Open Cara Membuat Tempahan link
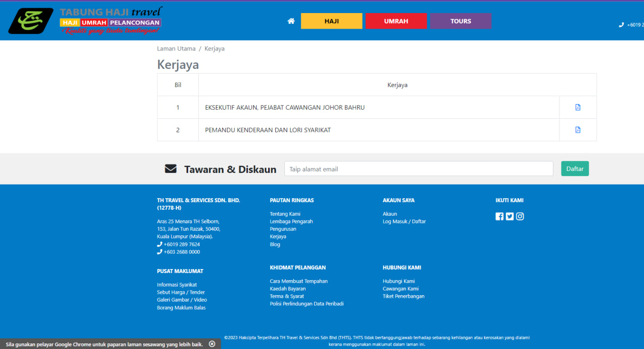 298,281
